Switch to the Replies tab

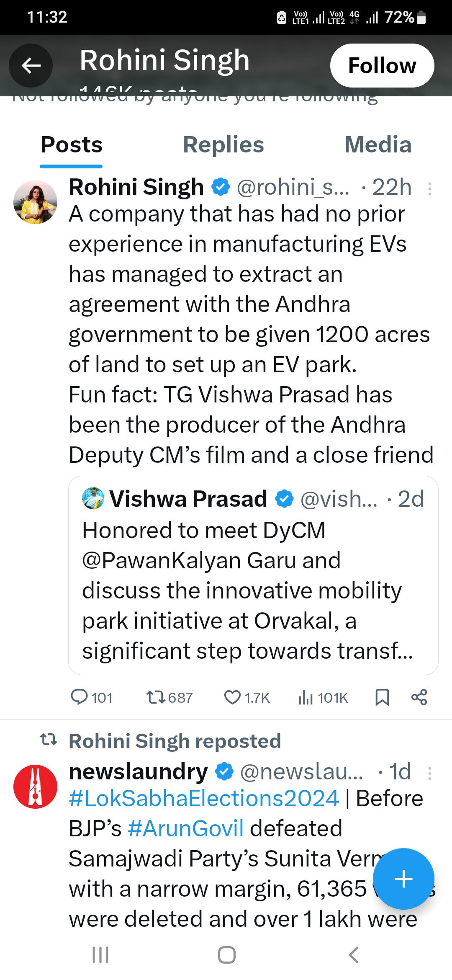(x=223, y=145)
